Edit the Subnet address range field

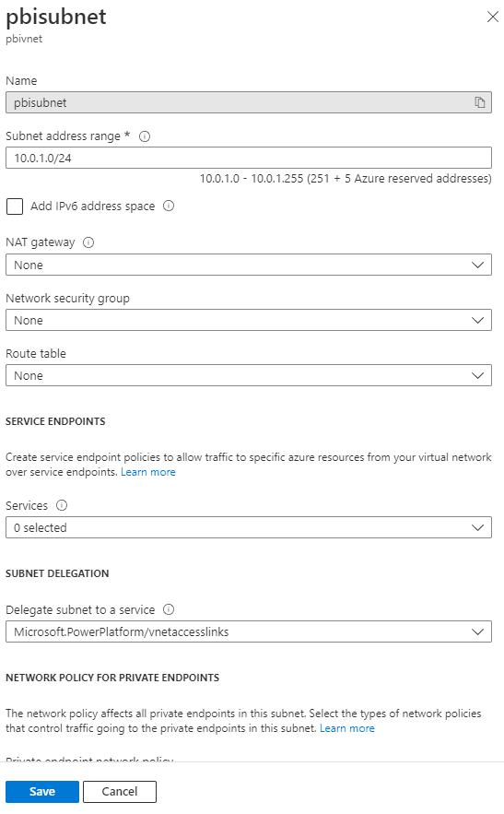pos(249,158)
